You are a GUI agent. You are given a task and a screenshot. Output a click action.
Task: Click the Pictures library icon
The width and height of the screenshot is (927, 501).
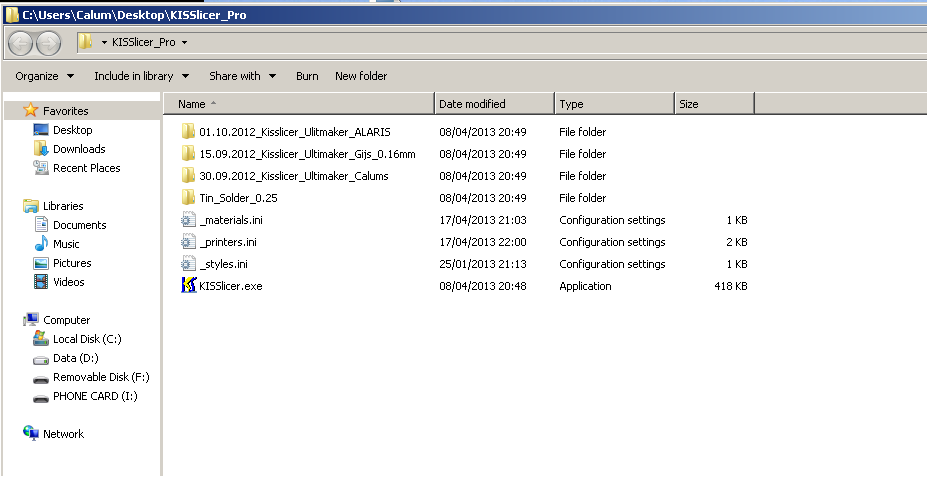coord(41,263)
